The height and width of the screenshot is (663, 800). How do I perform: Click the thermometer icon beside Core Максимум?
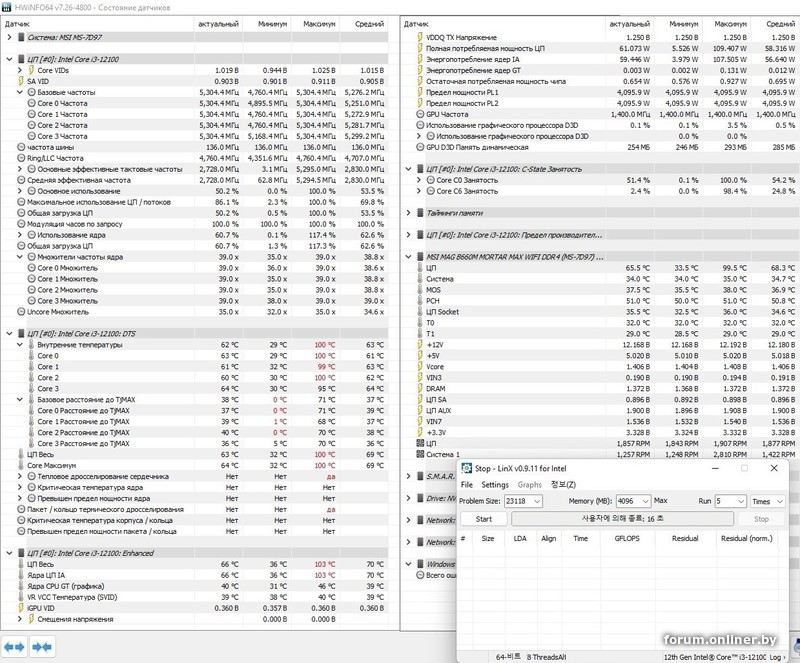pyautogui.click(x=21, y=465)
